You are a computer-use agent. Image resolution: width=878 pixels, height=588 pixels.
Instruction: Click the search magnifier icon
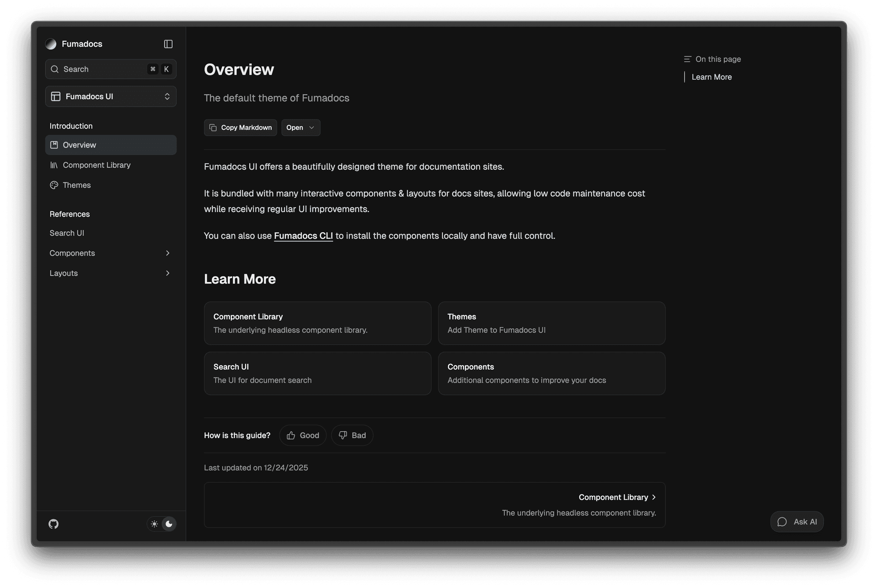54,69
